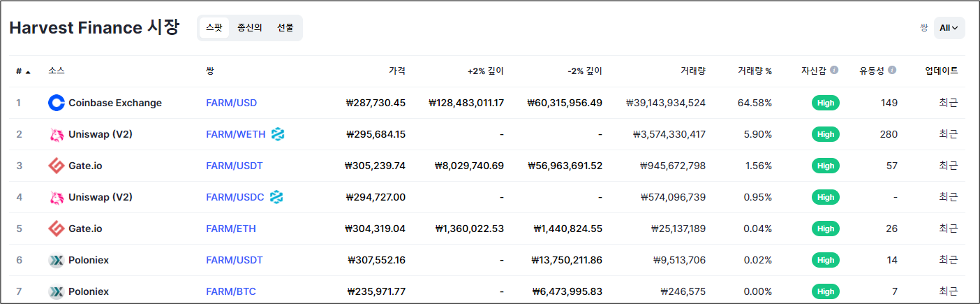Click the Poloniex logo in row 6
The height and width of the screenshot is (304, 980).
(57, 260)
